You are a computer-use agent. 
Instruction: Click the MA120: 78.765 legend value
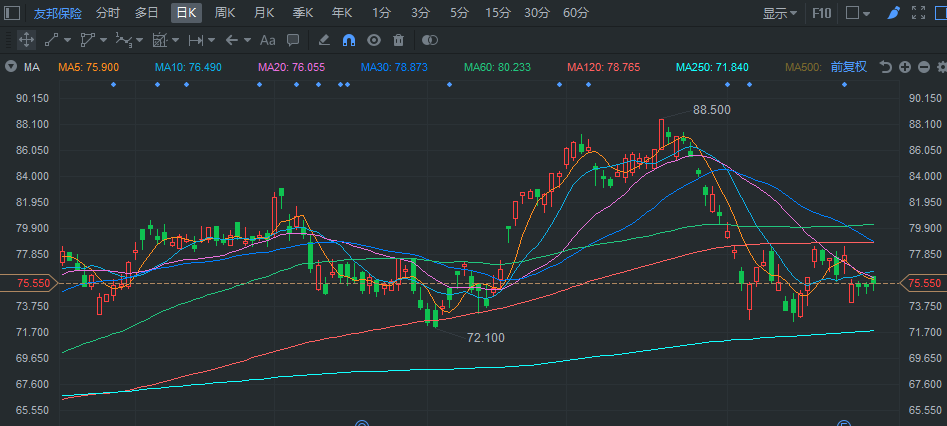tap(603, 67)
